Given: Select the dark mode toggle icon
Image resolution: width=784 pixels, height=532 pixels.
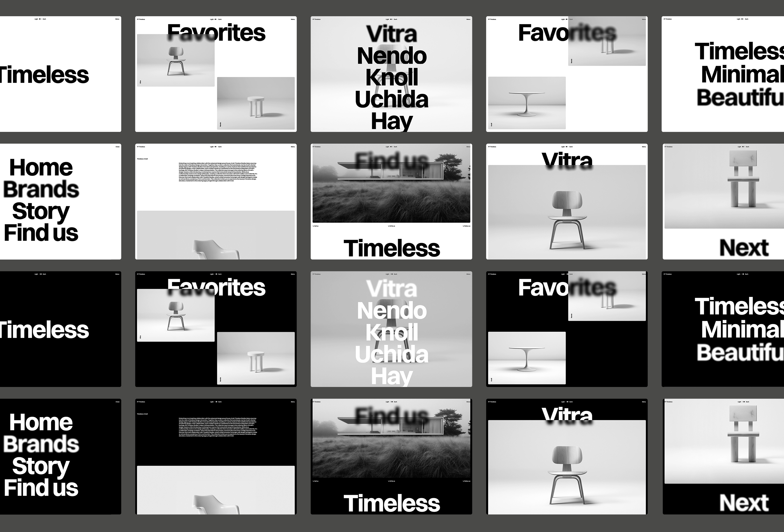Looking at the screenshot, I should (x=217, y=18).
